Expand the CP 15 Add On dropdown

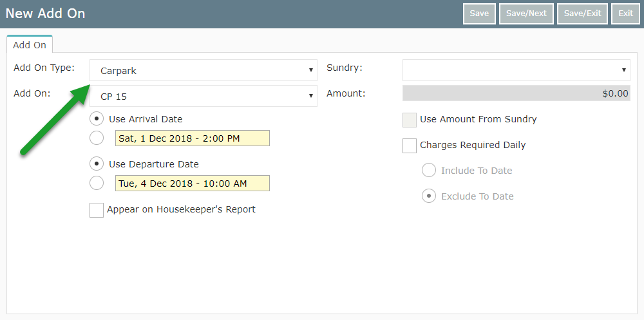(x=204, y=96)
